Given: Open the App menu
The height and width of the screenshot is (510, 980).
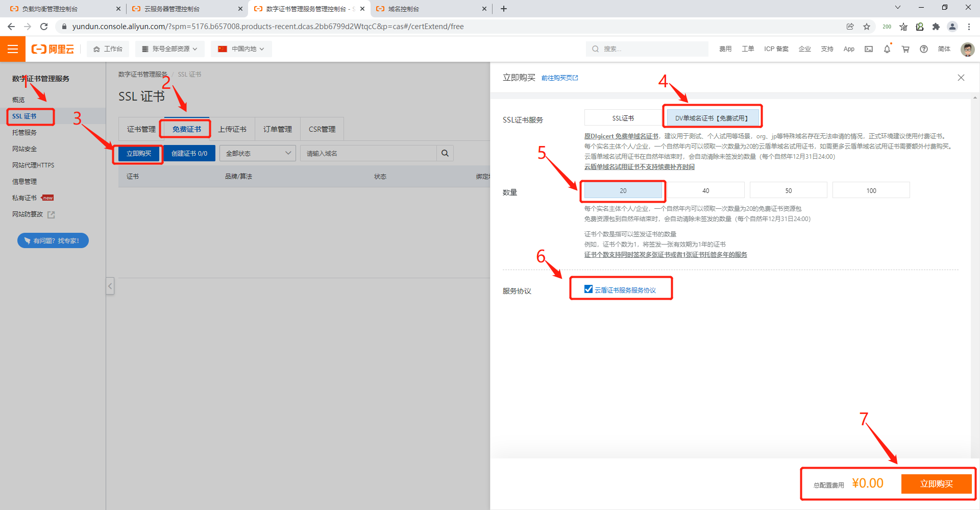Looking at the screenshot, I should coord(849,49).
